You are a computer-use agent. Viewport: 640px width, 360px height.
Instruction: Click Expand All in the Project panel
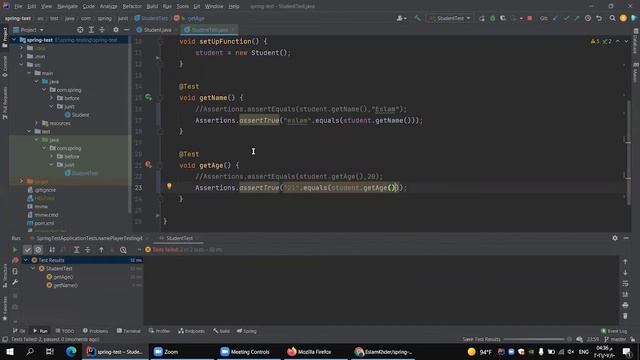click(91, 30)
